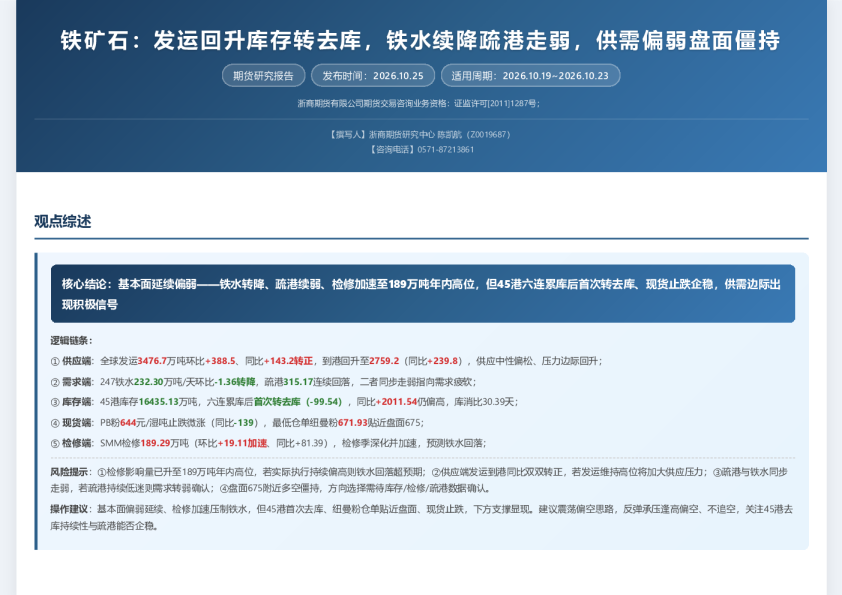This screenshot has height=595, width=842.
Task: Click the green value 232.30 铁水
Action: coord(148,382)
